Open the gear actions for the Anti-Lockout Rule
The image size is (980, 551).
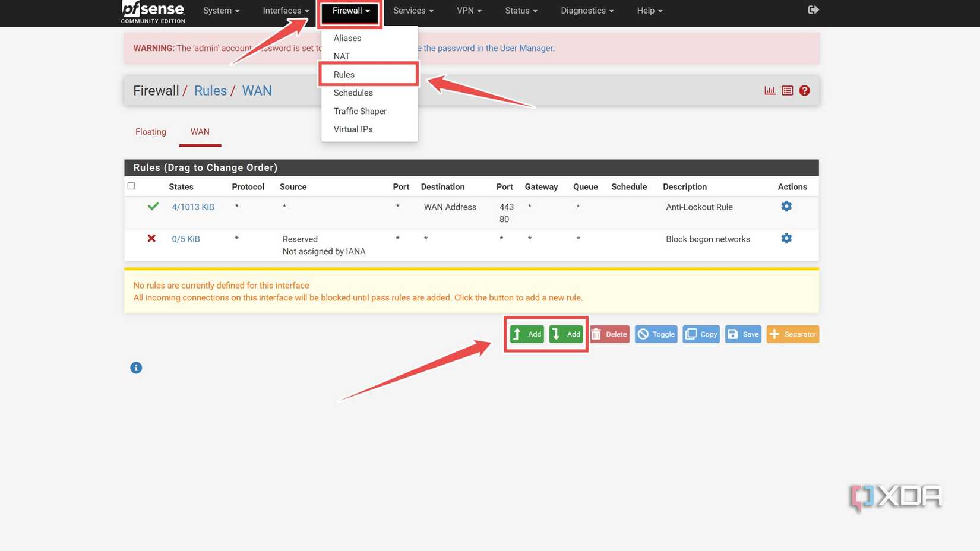[786, 206]
